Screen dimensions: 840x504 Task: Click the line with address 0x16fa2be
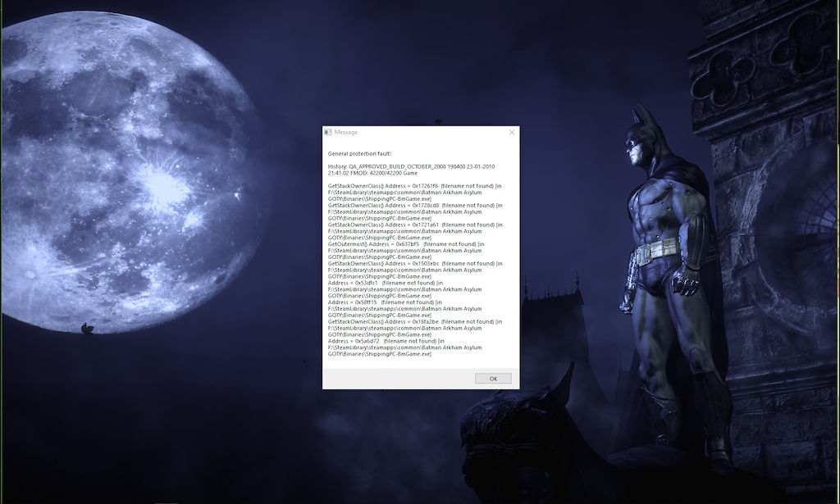414,321
